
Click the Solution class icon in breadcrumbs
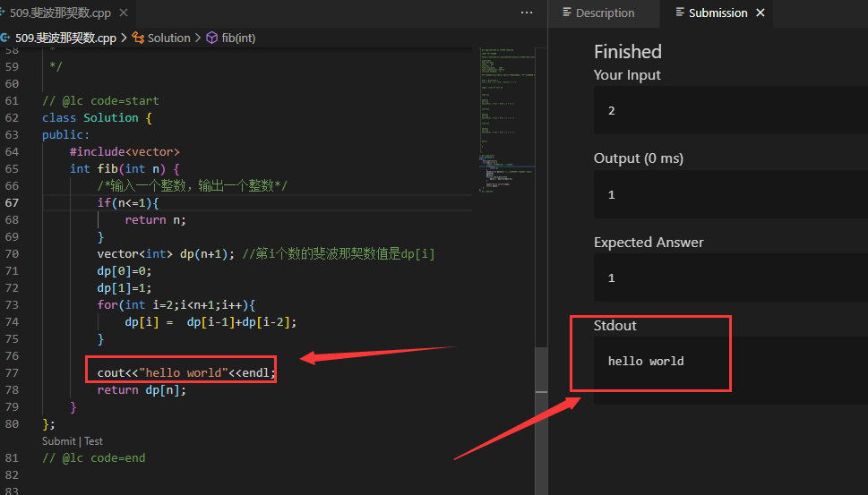138,38
